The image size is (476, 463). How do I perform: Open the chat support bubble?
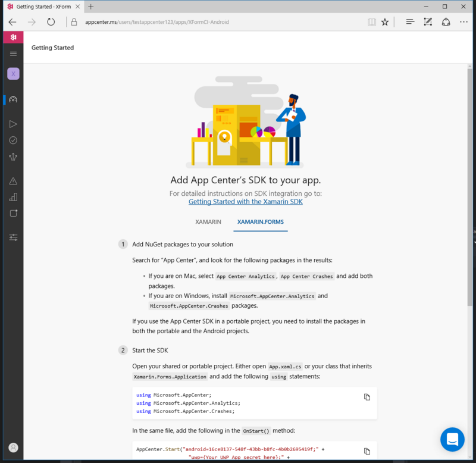(x=452, y=439)
